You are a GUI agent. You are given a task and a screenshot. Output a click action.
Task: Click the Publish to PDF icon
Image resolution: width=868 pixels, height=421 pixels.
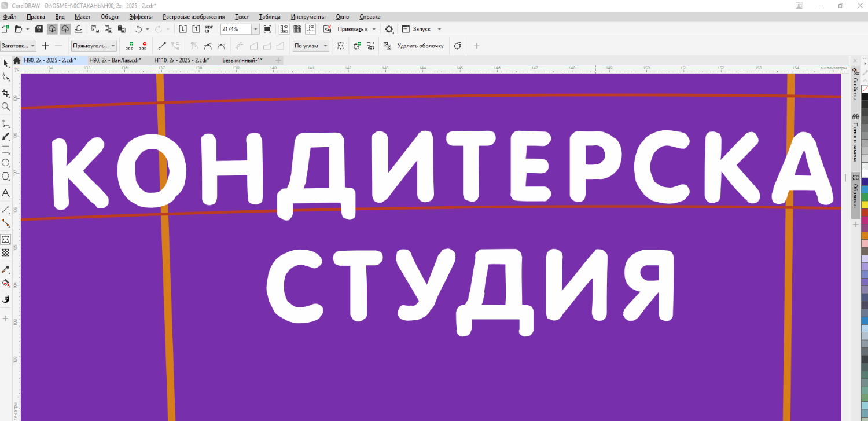pos(209,29)
